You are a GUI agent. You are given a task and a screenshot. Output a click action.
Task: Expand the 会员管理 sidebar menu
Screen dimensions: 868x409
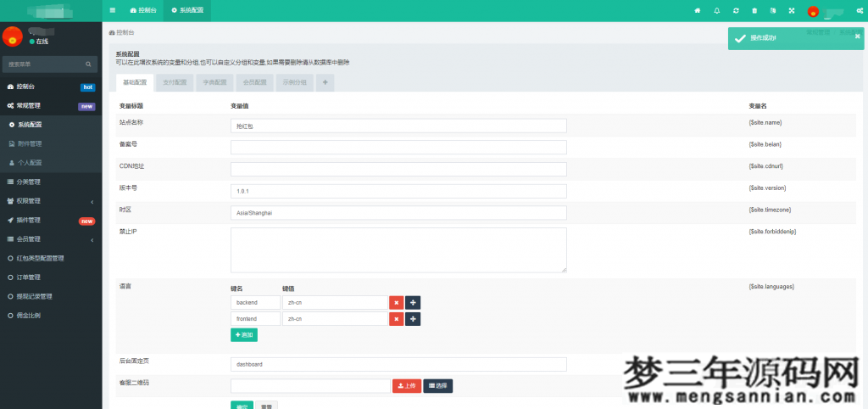51,239
